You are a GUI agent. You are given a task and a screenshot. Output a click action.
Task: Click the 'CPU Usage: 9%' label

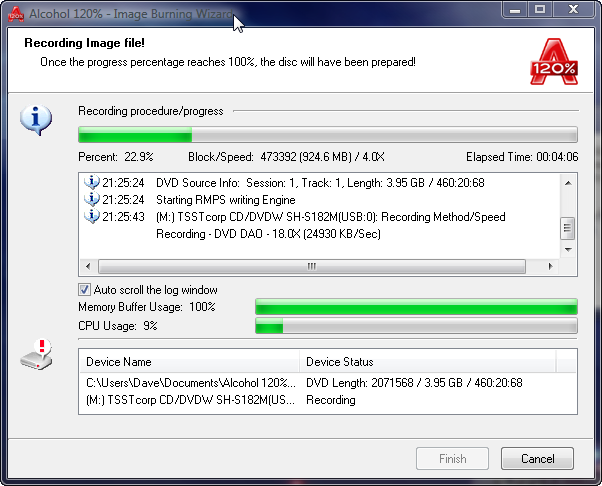pyautogui.click(x=118, y=326)
